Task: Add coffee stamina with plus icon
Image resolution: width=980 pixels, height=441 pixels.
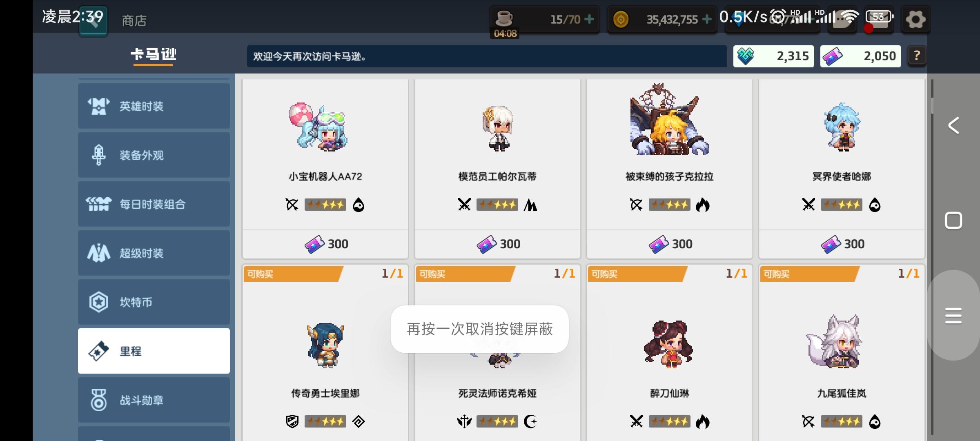Action: (x=589, y=19)
